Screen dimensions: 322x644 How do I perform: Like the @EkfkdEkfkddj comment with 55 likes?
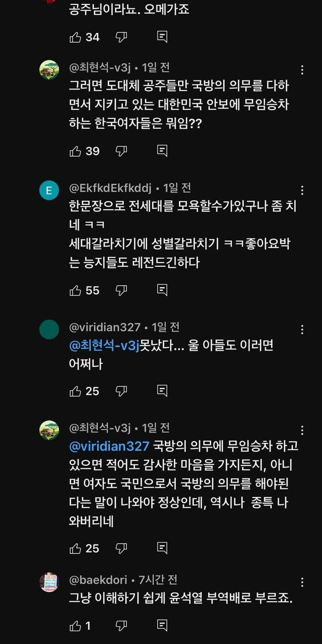[75, 290]
